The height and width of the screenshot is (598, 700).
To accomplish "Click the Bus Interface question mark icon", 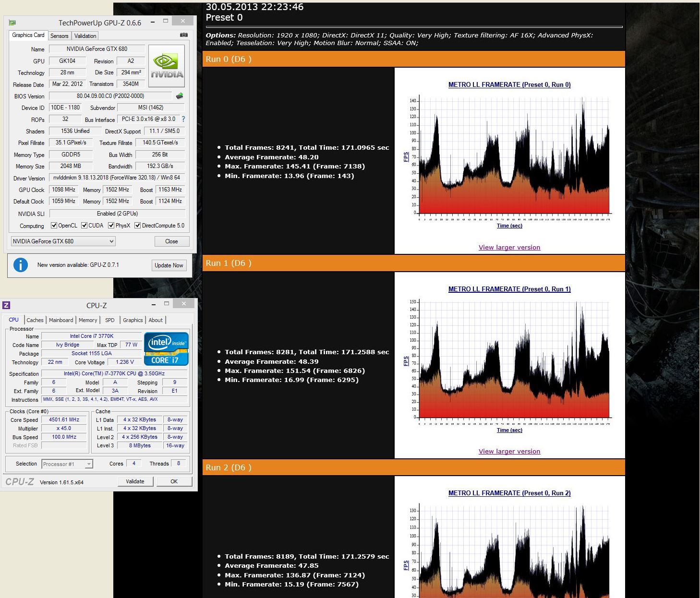I will pos(183,119).
